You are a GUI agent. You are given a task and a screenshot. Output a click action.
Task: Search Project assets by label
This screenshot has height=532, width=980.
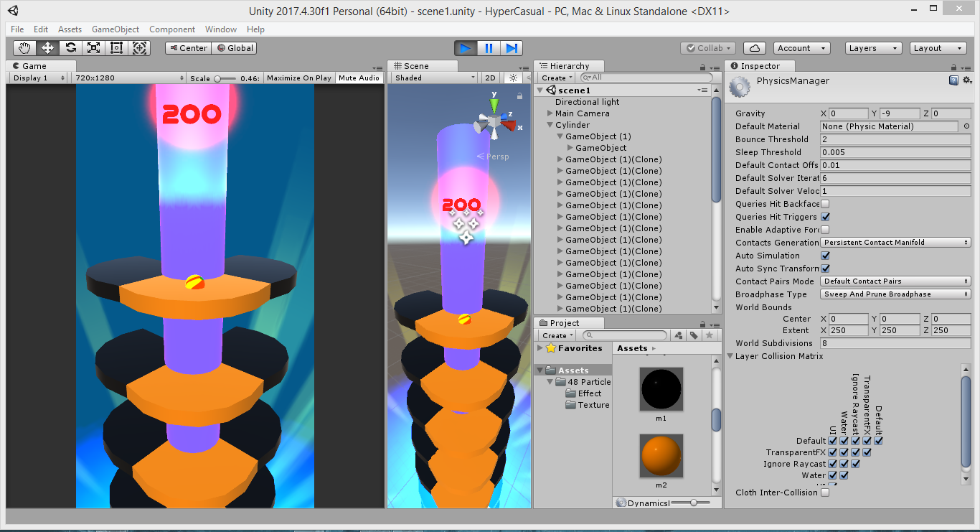(x=694, y=335)
